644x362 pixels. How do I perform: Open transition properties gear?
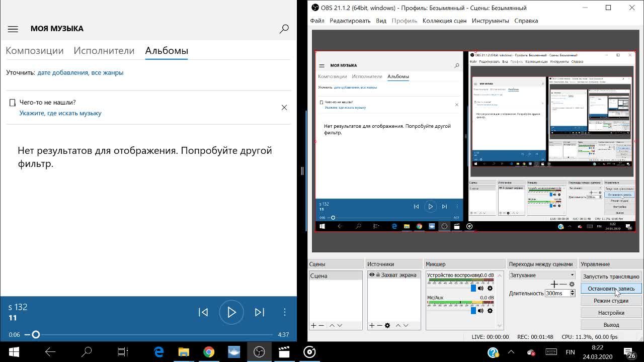tap(572, 284)
